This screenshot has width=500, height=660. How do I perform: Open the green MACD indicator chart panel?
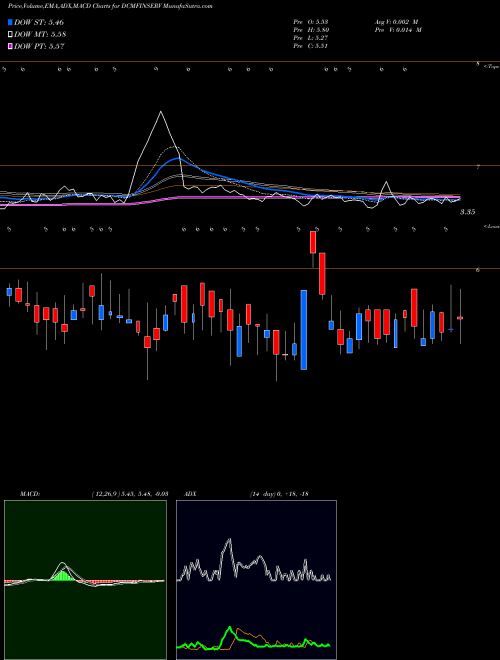85,580
